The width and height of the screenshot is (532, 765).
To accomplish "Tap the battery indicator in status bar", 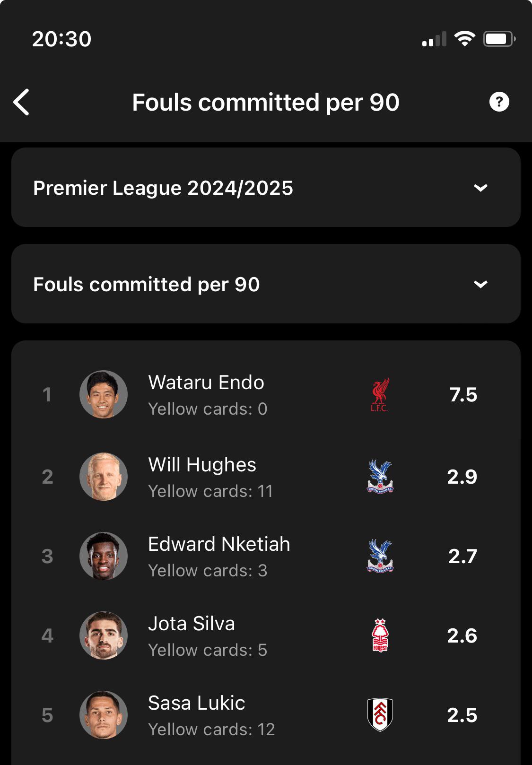I will pos(498,39).
